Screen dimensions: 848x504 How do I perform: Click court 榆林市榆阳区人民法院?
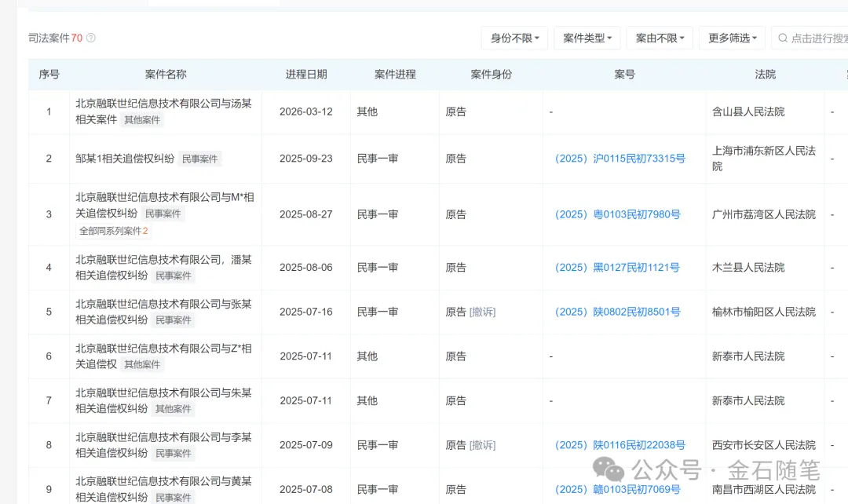coord(764,312)
